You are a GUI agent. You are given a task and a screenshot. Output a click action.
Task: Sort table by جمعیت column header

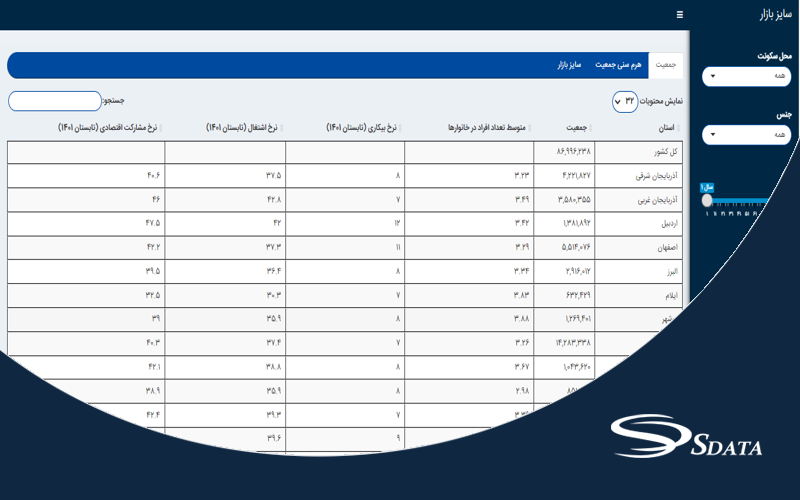[574, 128]
